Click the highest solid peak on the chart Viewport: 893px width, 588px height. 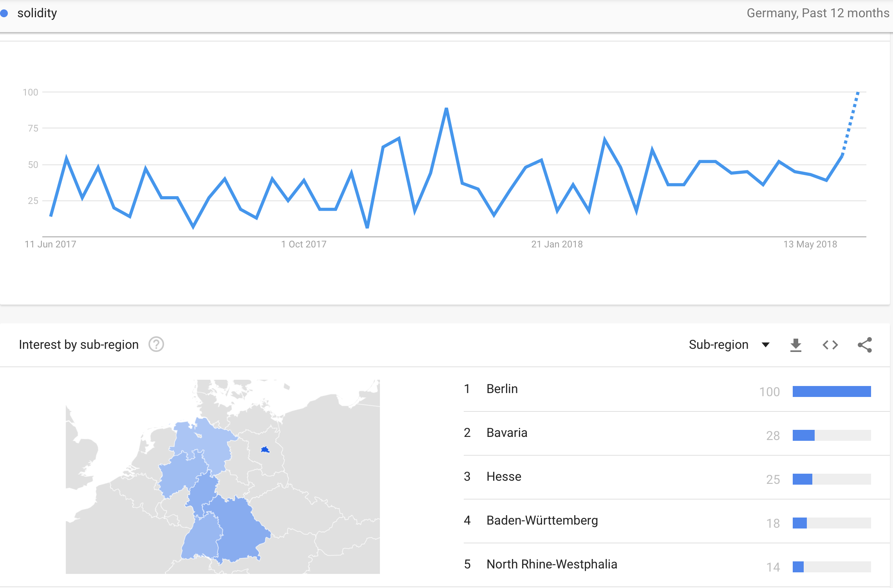click(x=446, y=110)
